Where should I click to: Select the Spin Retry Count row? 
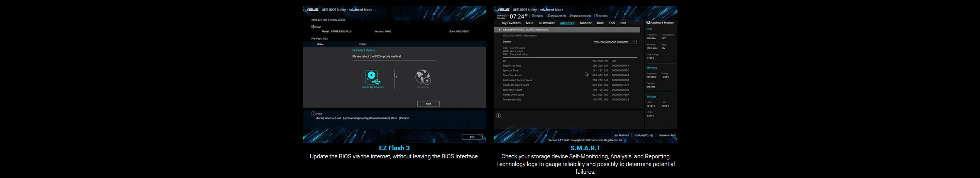click(566, 90)
